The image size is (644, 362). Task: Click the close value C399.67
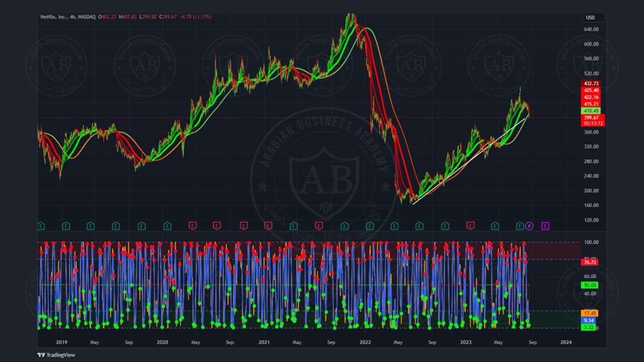click(168, 17)
